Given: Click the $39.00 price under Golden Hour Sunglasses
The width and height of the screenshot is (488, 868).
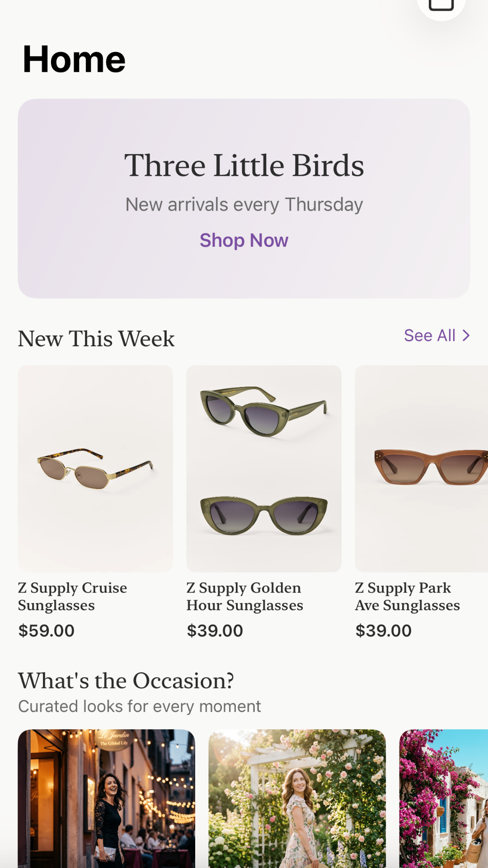Looking at the screenshot, I should tap(215, 631).
